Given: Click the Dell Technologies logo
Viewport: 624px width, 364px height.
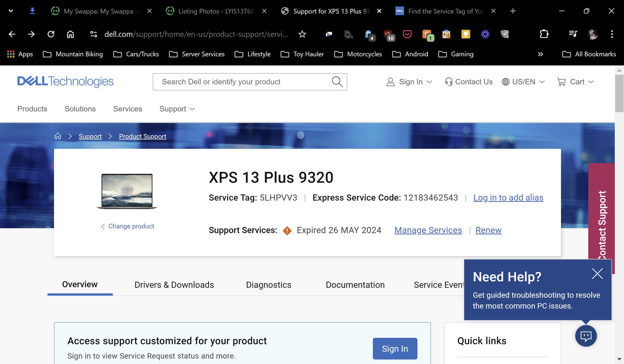Looking at the screenshot, I should click(x=65, y=82).
